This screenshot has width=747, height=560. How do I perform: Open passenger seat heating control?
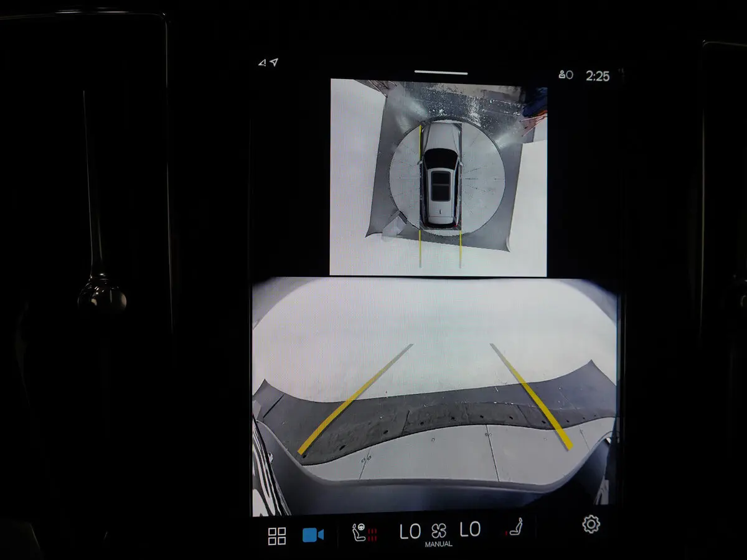[514, 530]
